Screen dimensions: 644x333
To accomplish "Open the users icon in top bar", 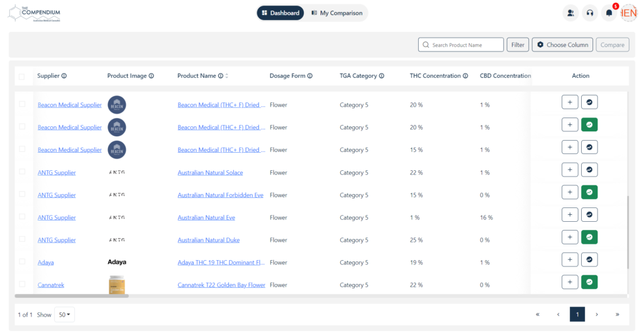I will [x=570, y=13].
